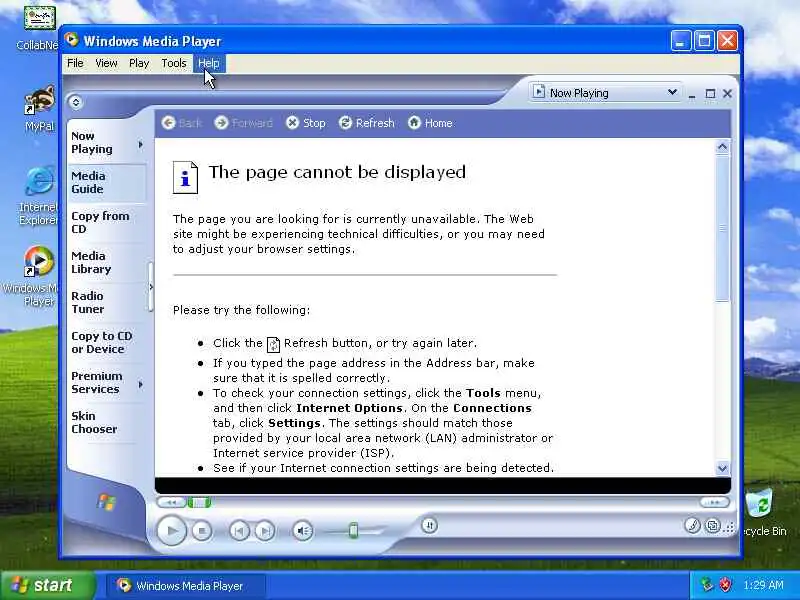Open the View menu
Image resolution: width=800 pixels, height=600 pixels.
[106, 63]
